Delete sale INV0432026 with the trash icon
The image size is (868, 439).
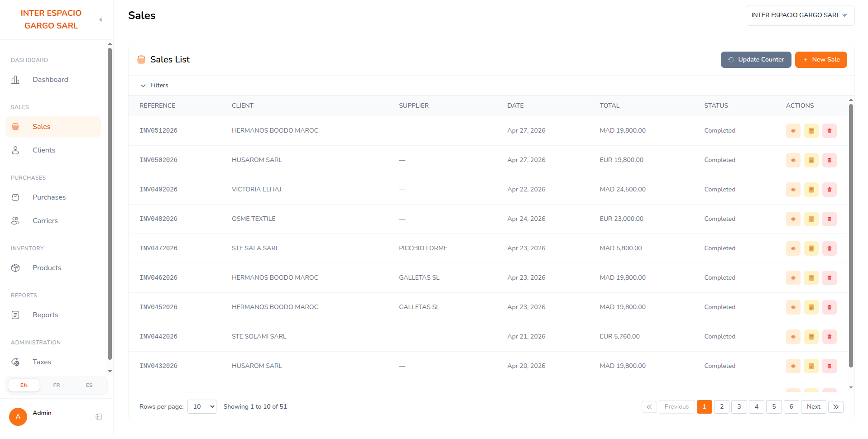click(x=829, y=366)
